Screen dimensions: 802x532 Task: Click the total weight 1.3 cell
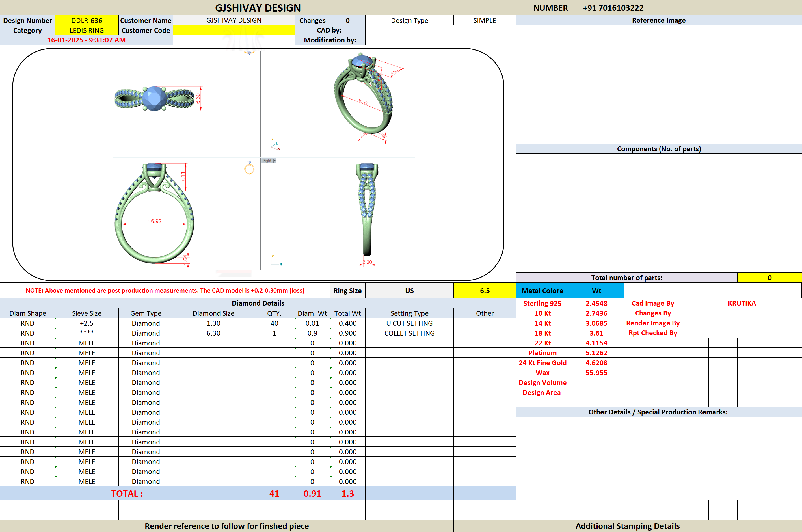(x=347, y=493)
